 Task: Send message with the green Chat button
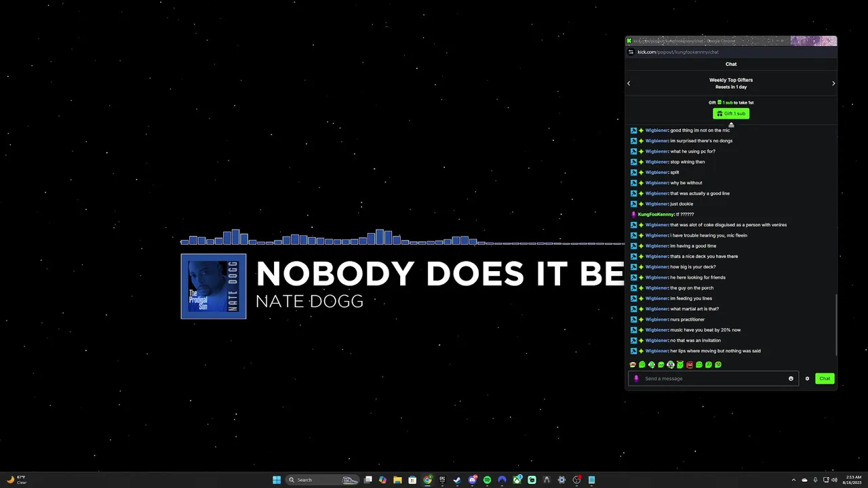825,379
